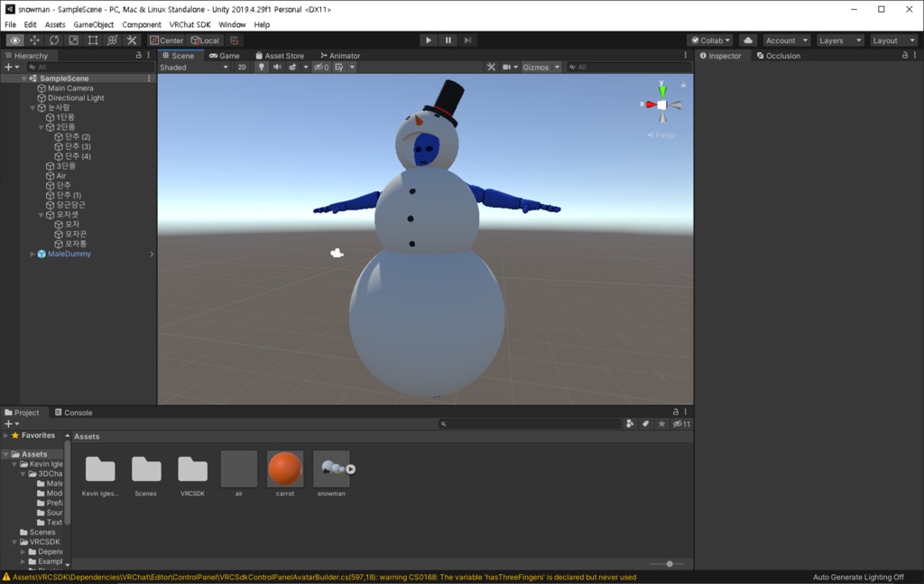
Task: Select the Rect Transform tool
Action: (x=93, y=40)
